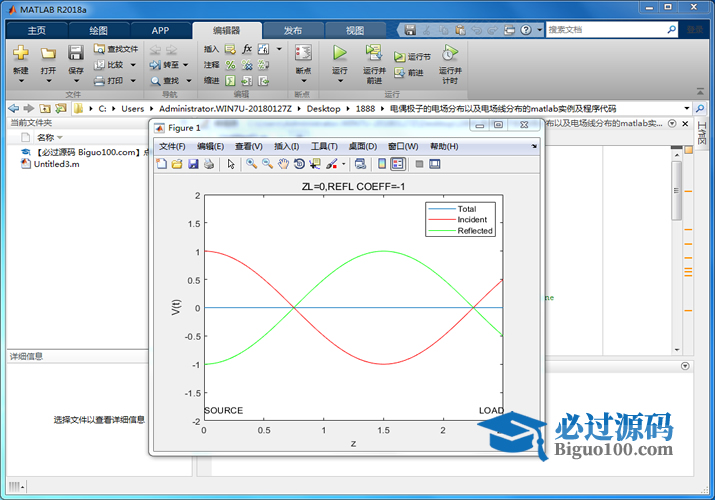Click Edit Plot arrow tool in Figure 1
Screen dimensions: 715x500
point(231,164)
